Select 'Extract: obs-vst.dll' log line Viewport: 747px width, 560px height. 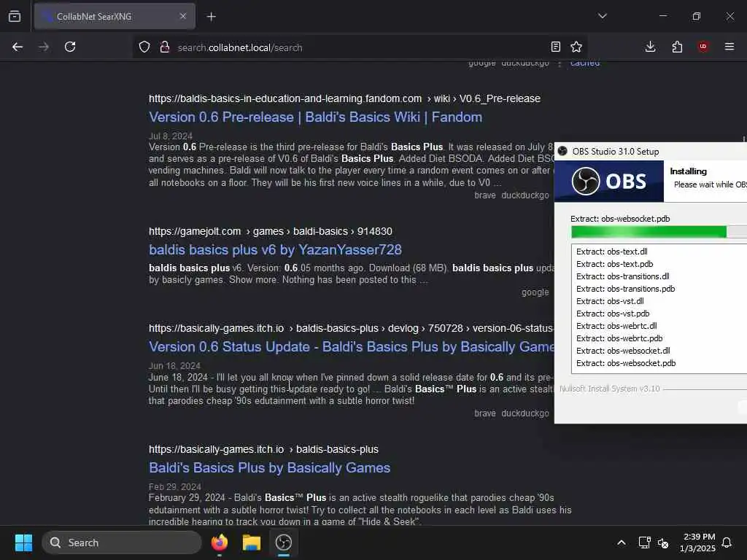click(x=610, y=301)
